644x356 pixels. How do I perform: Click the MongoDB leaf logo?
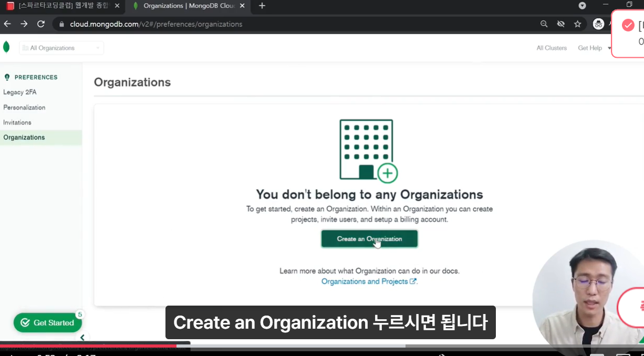(x=6, y=47)
